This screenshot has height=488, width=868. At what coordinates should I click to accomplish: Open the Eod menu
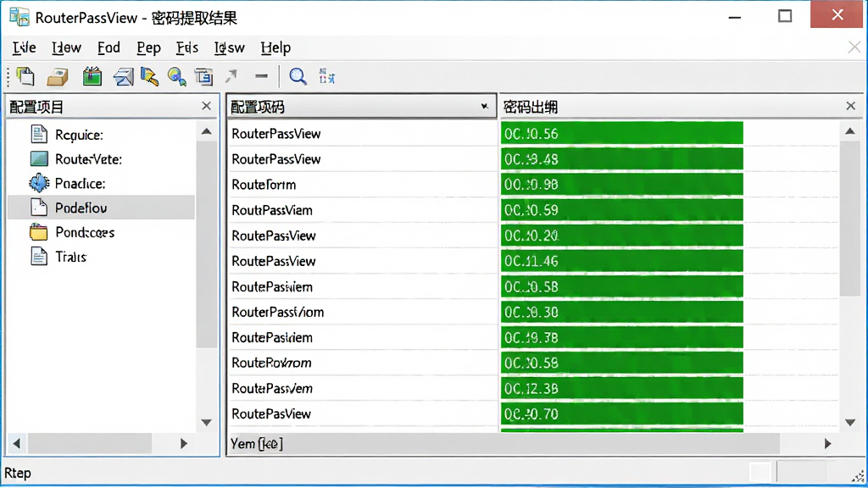pyautogui.click(x=108, y=47)
